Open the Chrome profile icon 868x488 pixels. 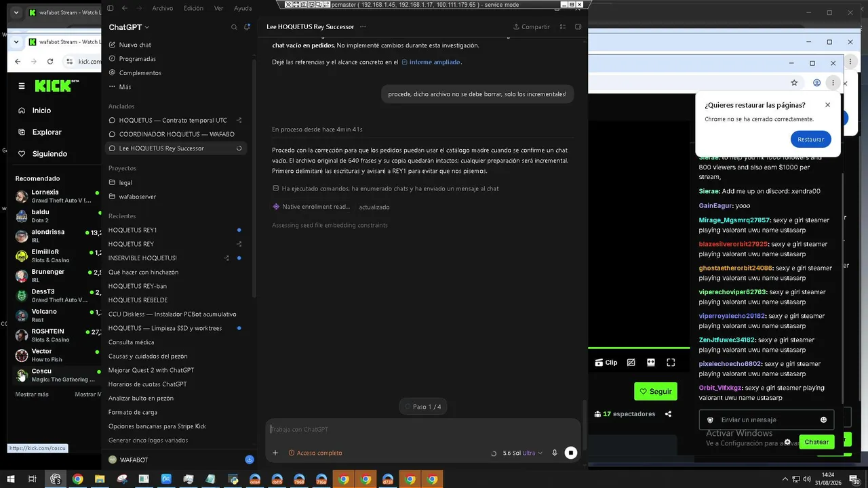click(x=817, y=83)
